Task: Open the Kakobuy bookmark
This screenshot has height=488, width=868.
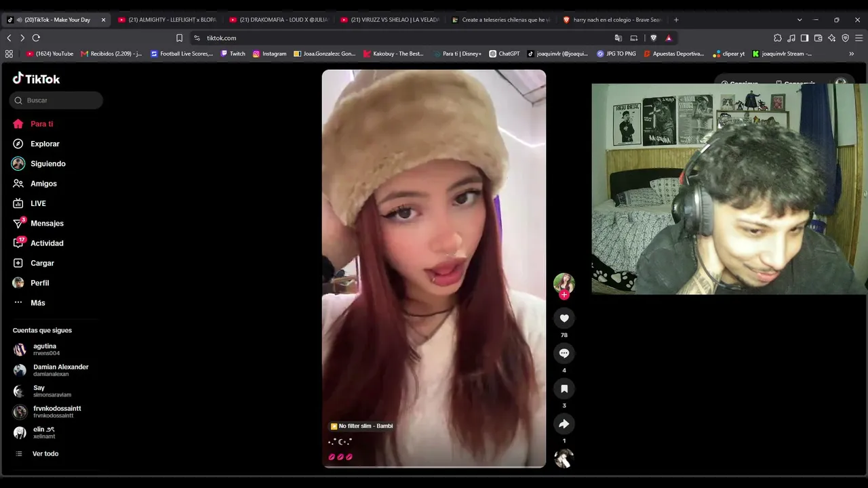Action: click(393, 54)
